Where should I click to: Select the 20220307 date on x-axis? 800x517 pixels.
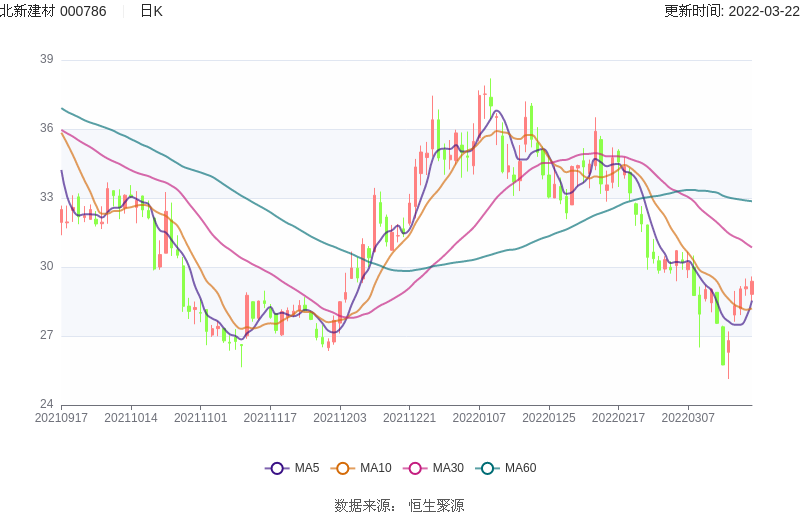click(x=688, y=417)
